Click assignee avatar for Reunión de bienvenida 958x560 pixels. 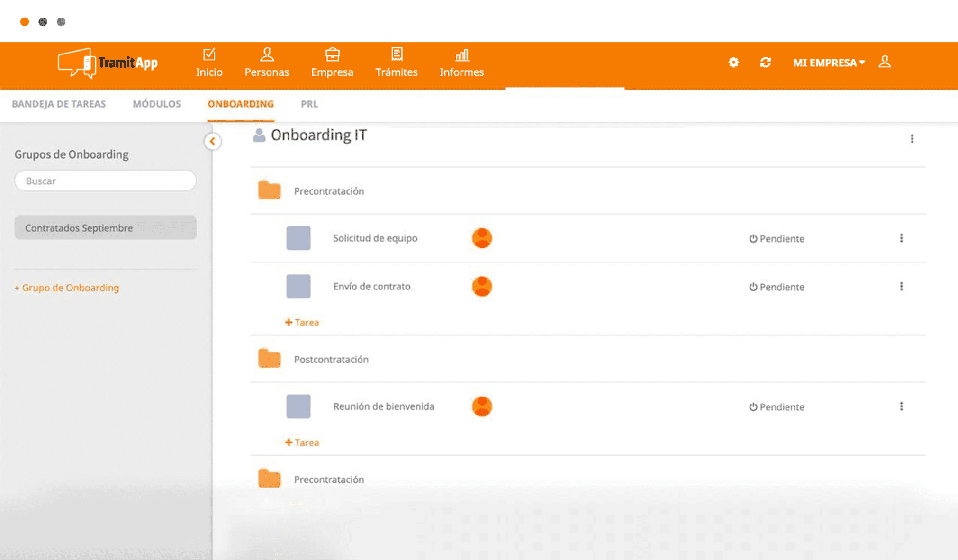(482, 406)
